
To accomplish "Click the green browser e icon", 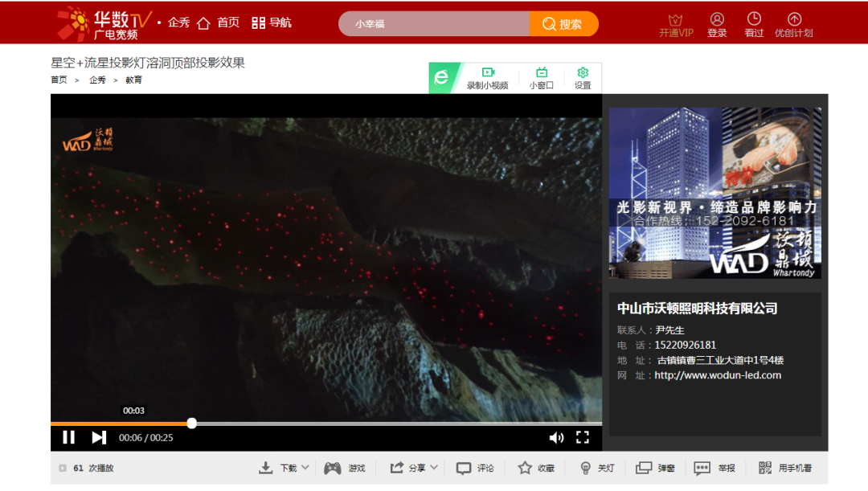I will coord(443,77).
